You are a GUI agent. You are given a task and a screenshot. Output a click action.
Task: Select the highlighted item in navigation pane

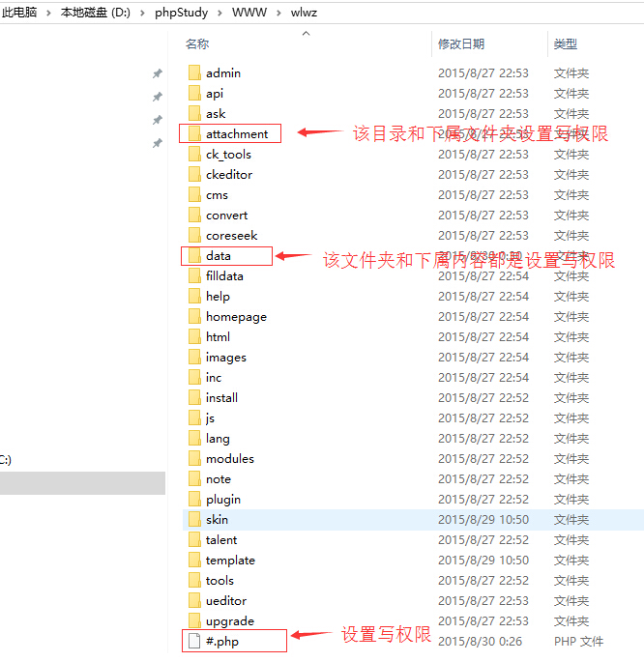[82, 483]
